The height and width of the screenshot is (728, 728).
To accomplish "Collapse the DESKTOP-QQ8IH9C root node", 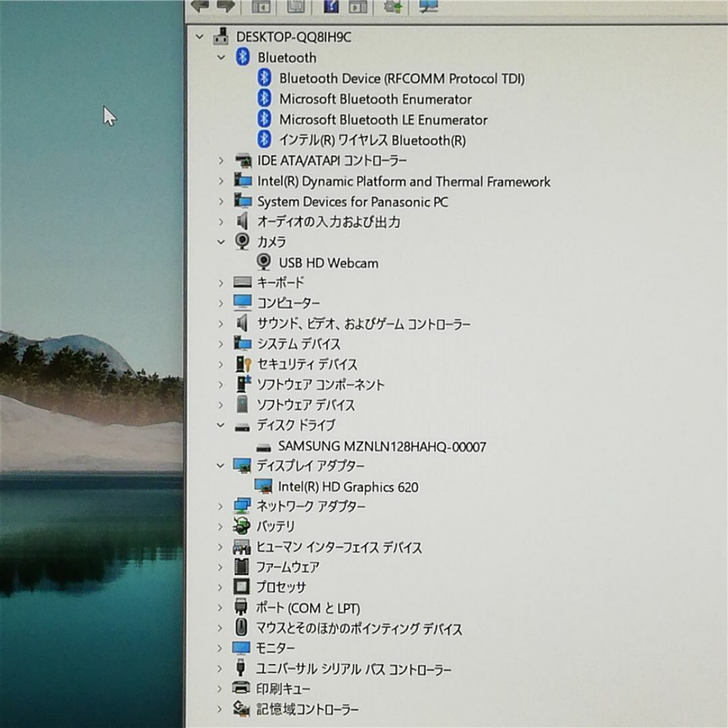I will pos(200,36).
